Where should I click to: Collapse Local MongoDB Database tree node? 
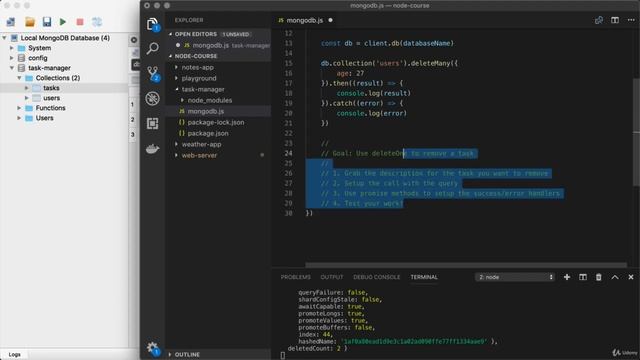click(x=4, y=38)
